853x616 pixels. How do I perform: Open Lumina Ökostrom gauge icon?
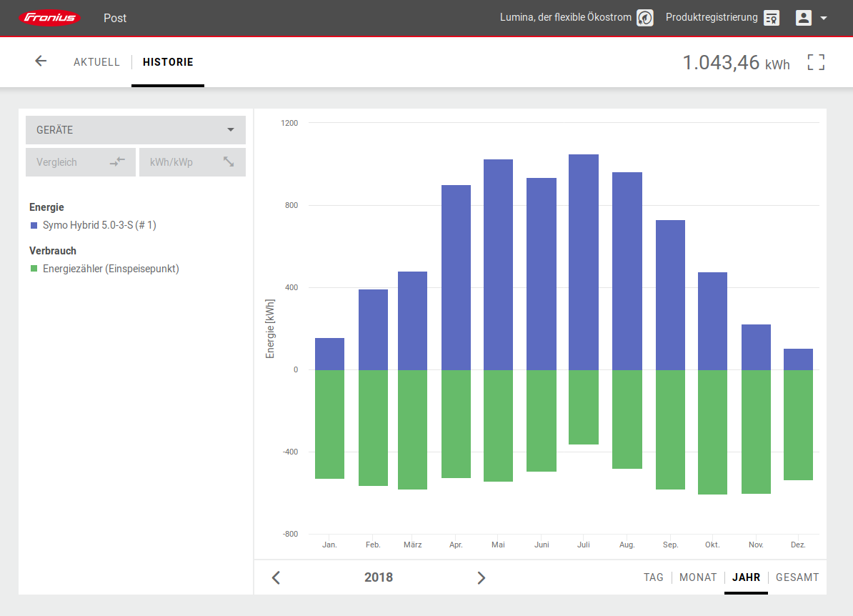click(x=645, y=18)
